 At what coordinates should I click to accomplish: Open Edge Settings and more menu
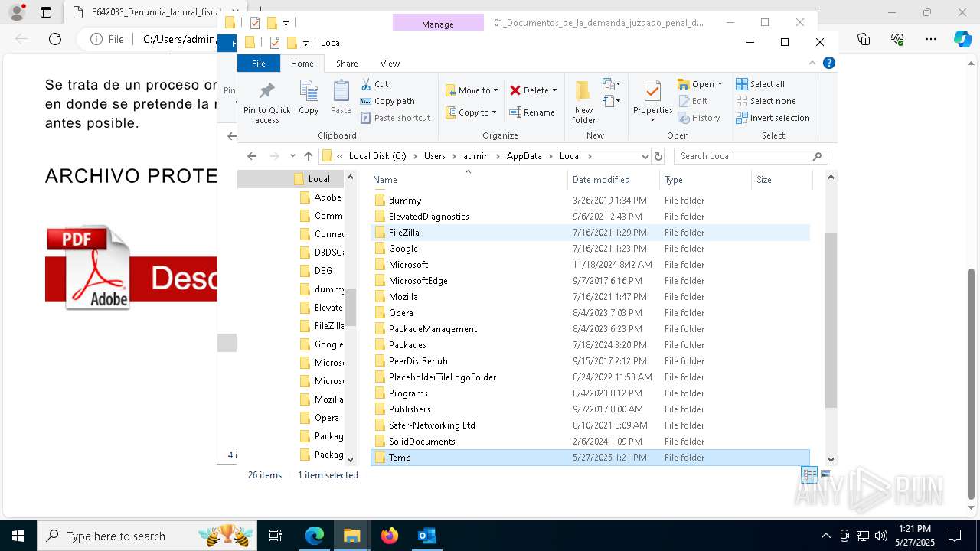point(931,39)
